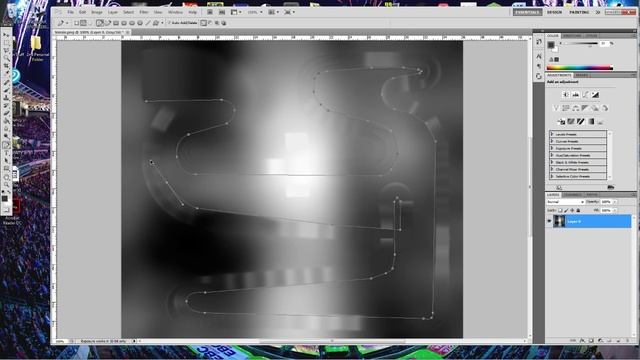The width and height of the screenshot is (640, 360).
Task: Open the File menu
Action: [x=71, y=12]
